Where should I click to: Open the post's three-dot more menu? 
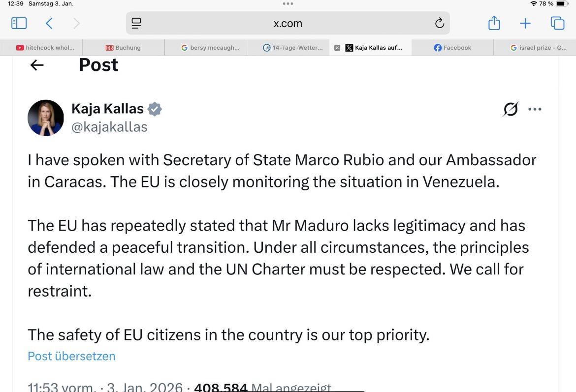pyautogui.click(x=535, y=109)
